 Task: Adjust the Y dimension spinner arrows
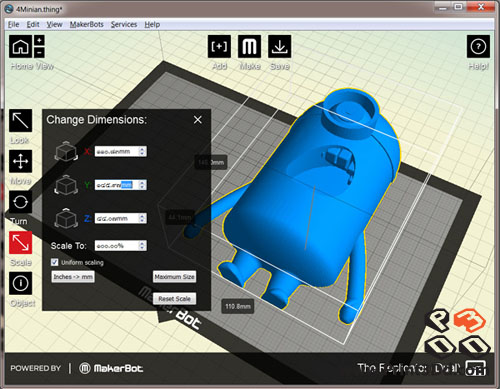coord(142,185)
